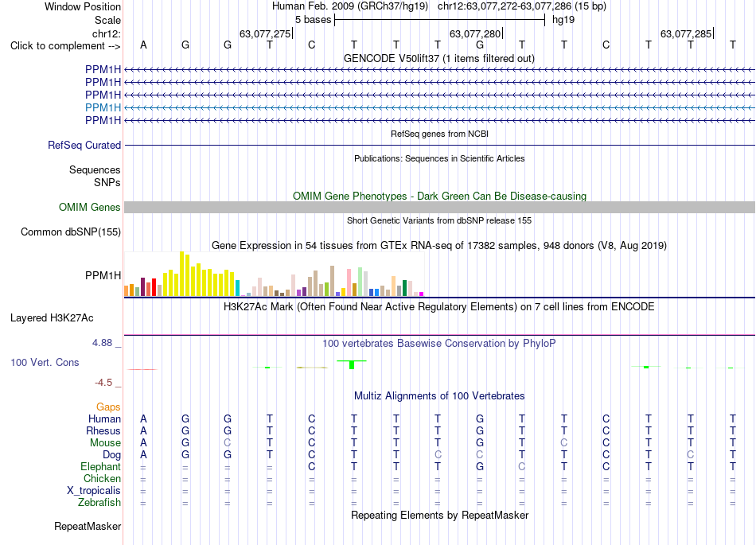756x545 pixels.
Task: Click the Common dbSNP(155) label
Action: coord(70,232)
